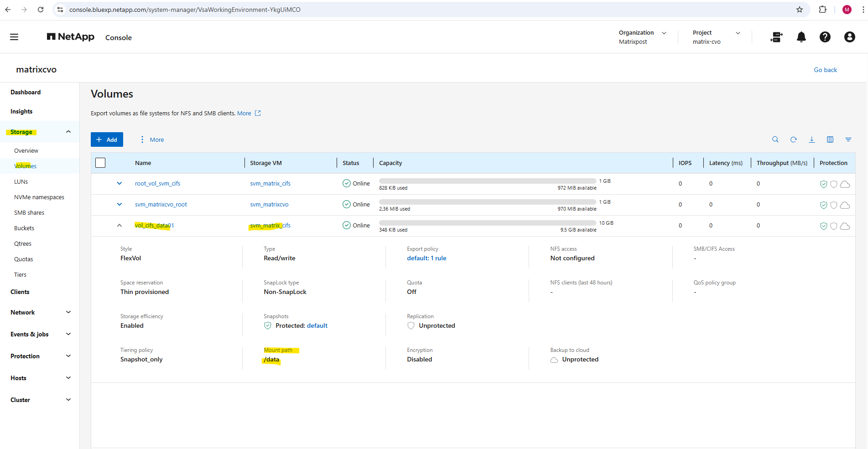Screen dimensions: 868x449
Task: Download the volumes list
Action: click(811, 139)
